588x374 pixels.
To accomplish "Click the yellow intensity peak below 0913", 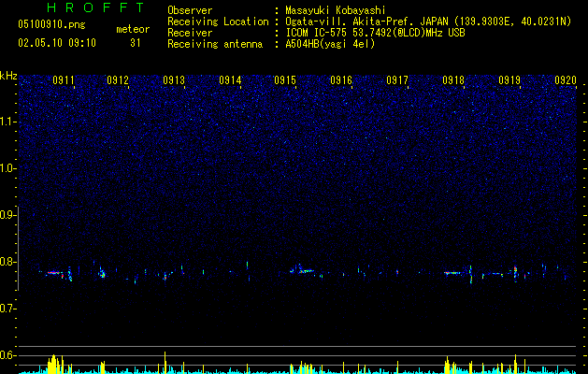I will click(165, 363).
